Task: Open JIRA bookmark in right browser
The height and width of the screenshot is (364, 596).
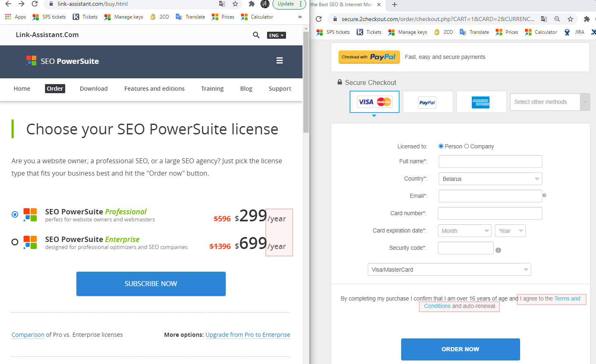Action: point(574,32)
